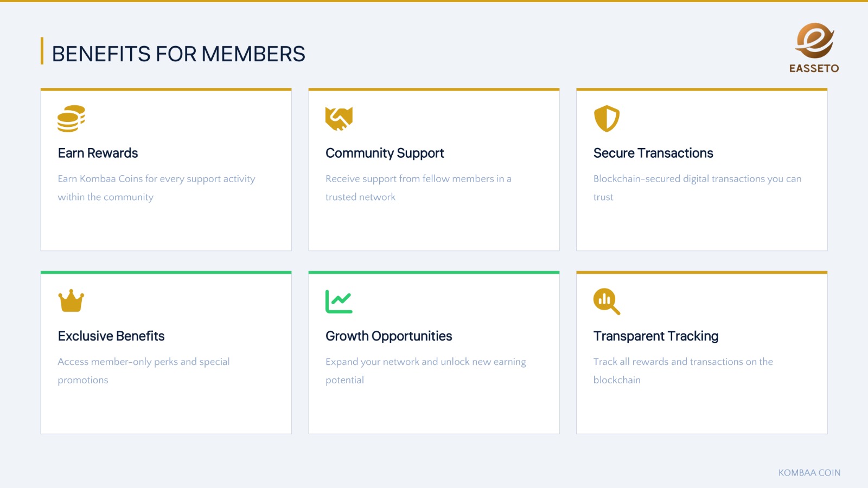Click the crown icon on Exclusive Benefits

point(71,301)
